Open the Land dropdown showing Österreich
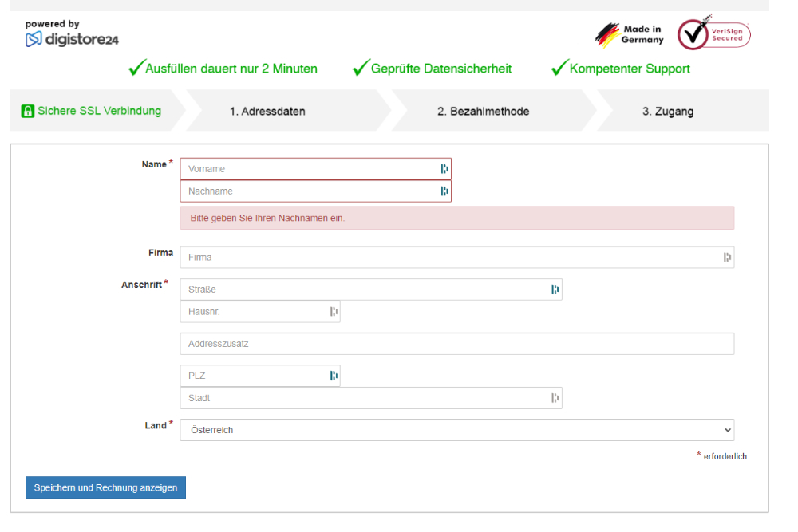The width and height of the screenshot is (798, 532). pyautogui.click(x=456, y=430)
